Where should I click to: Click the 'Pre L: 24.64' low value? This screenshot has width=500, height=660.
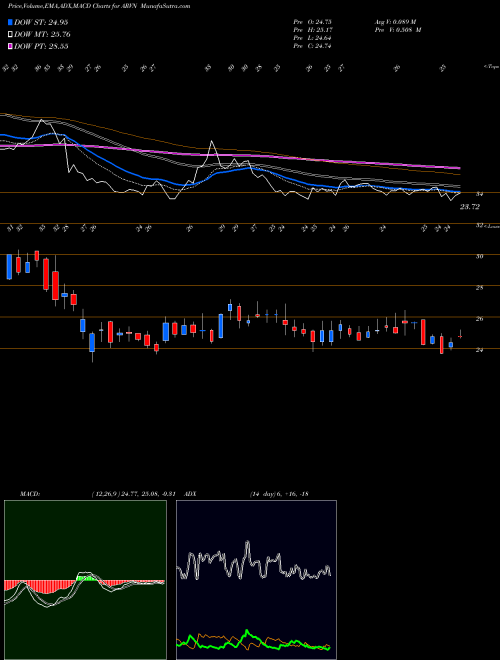313,38
